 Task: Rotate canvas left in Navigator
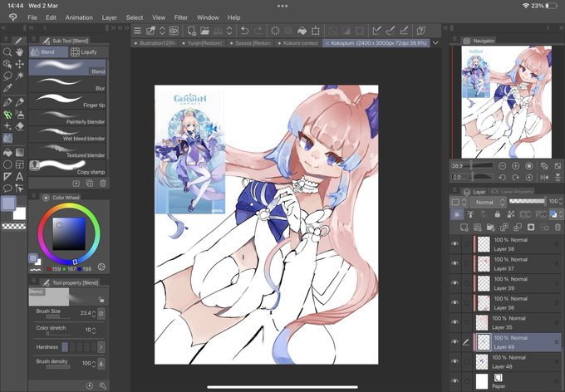click(x=502, y=177)
